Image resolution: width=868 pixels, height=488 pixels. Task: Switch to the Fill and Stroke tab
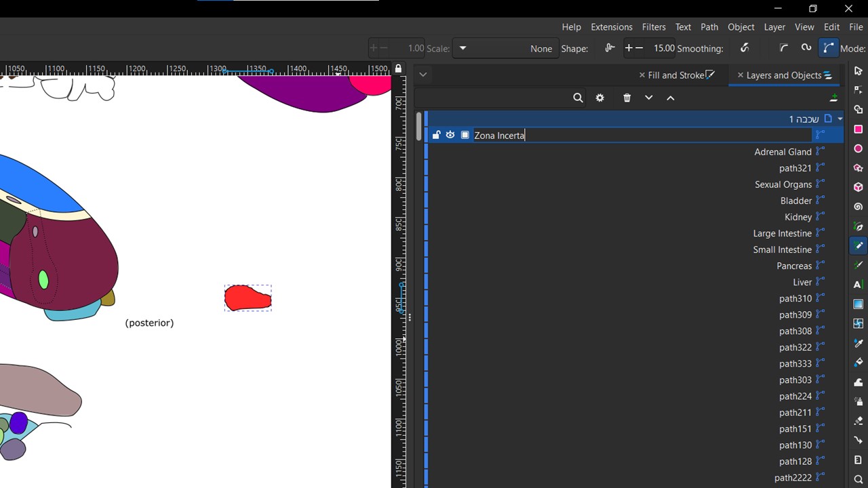[675, 75]
